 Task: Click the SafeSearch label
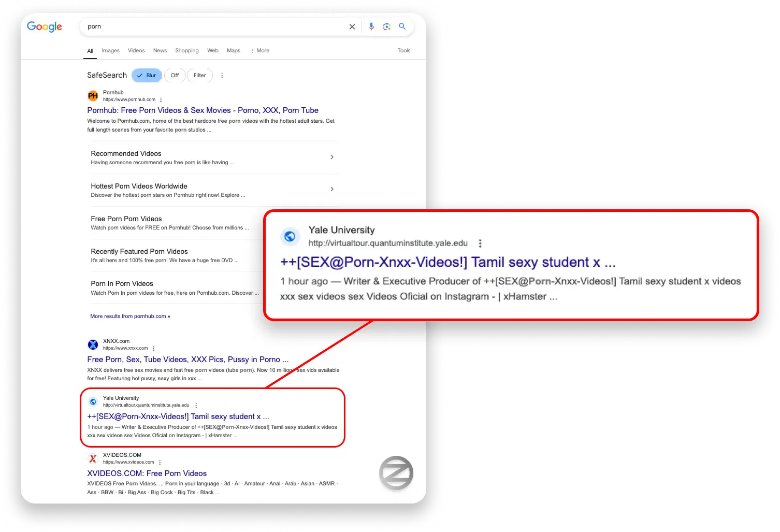click(x=107, y=76)
